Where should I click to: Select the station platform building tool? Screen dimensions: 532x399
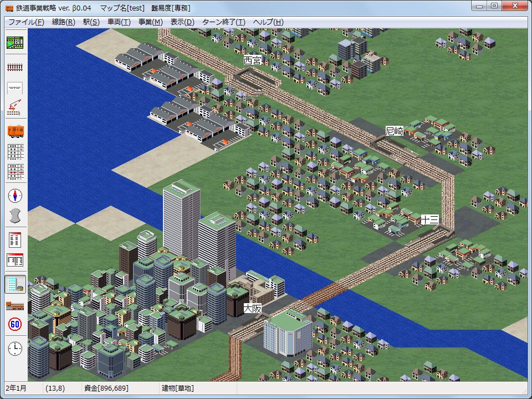(15, 88)
